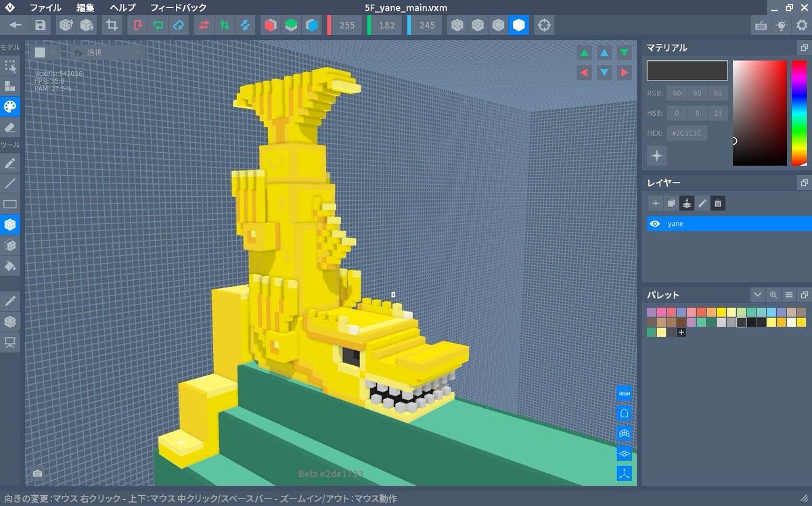
Task: Click the center target crosshair icon
Action: pyautogui.click(x=543, y=25)
